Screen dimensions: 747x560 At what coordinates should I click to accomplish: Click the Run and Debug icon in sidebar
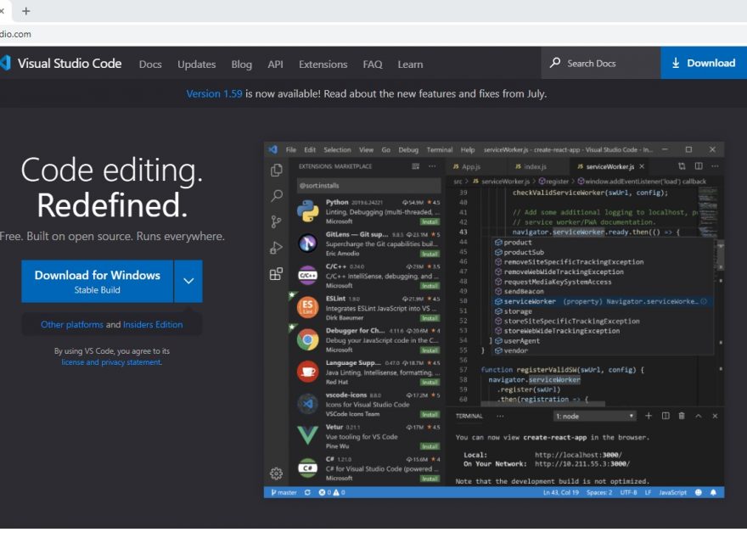[276, 248]
